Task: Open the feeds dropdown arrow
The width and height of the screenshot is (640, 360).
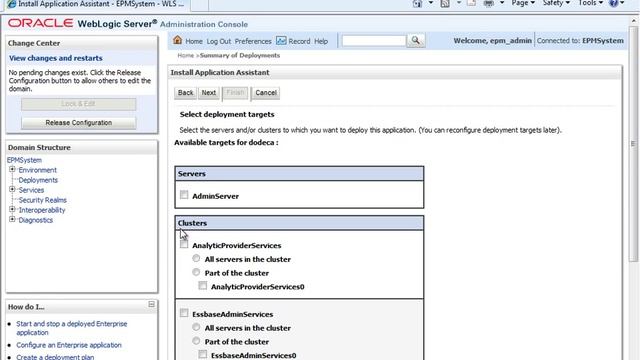Action: pyautogui.click(x=459, y=3)
